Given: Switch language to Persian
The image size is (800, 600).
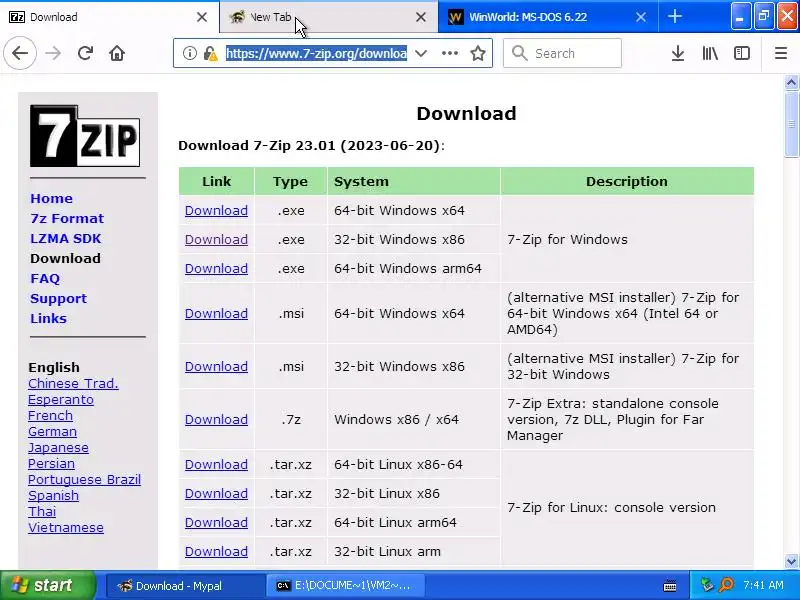Looking at the screenshot, I should pos(51,464).
